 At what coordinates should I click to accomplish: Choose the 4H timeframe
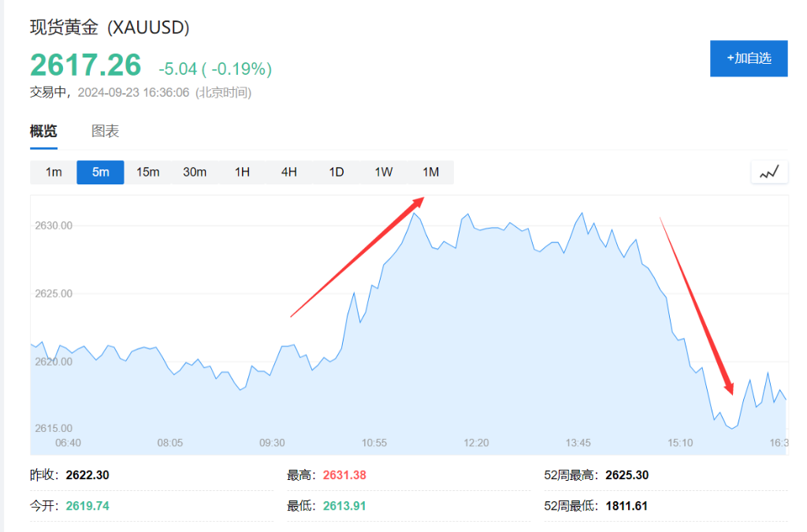pos(289,172)
